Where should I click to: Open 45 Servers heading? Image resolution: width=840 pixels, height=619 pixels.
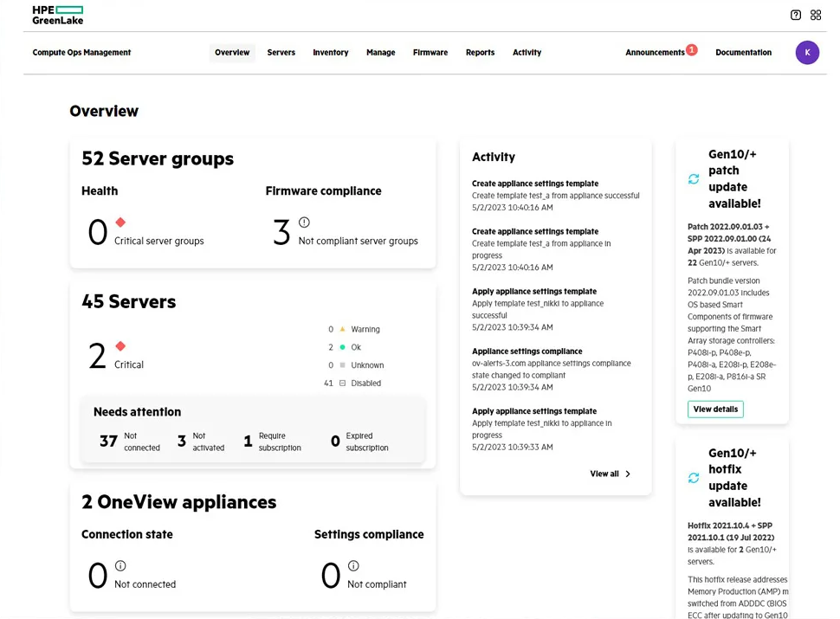coord(128,302)
